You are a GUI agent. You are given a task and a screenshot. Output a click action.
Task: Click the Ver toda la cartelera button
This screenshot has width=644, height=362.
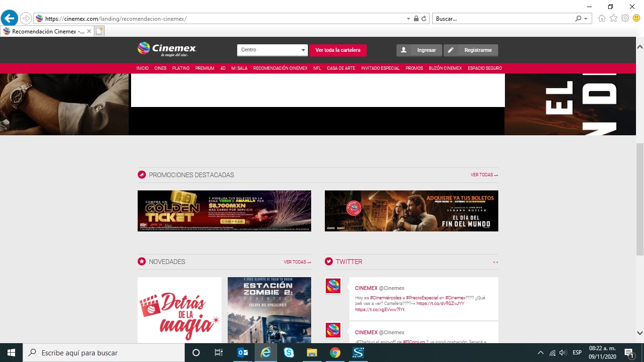338,50
